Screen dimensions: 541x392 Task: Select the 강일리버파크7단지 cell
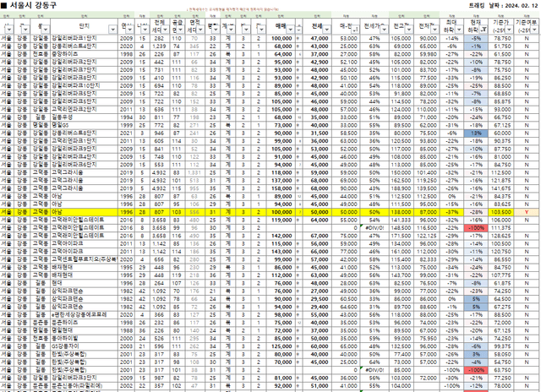(84, 70)
